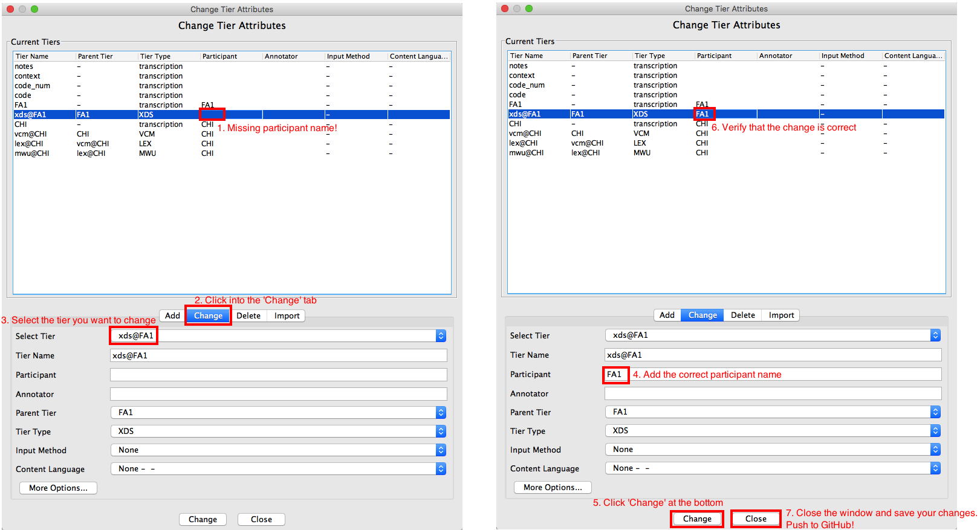
Task: Switch to the Add tab in right window
Action: pyautogui.click(x=667, y=315)
